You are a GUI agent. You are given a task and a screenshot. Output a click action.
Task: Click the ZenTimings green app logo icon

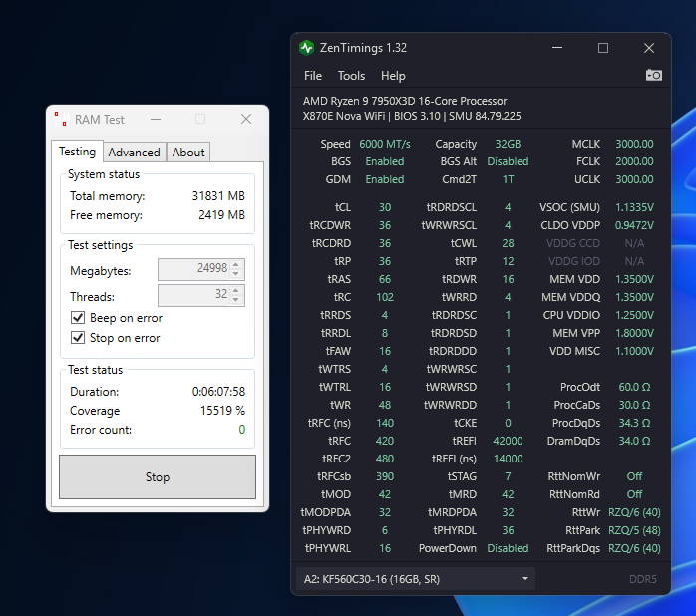(307, 48)
